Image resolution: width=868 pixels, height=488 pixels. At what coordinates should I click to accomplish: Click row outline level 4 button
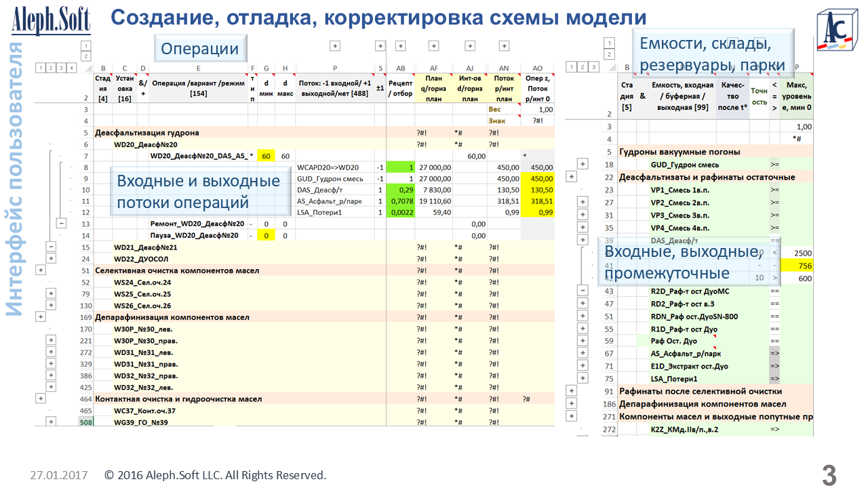tap(71, 67)
